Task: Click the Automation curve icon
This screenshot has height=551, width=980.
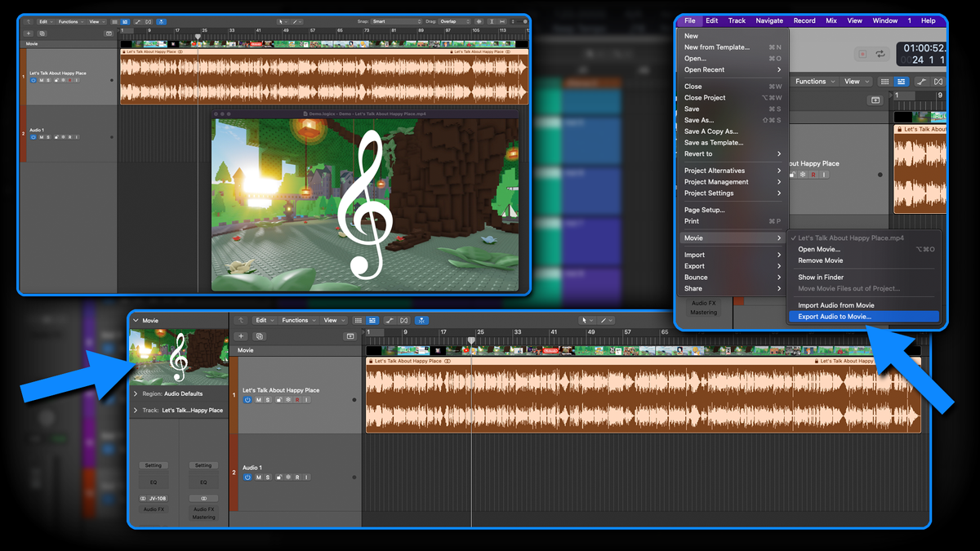Action: click(388, 319)
